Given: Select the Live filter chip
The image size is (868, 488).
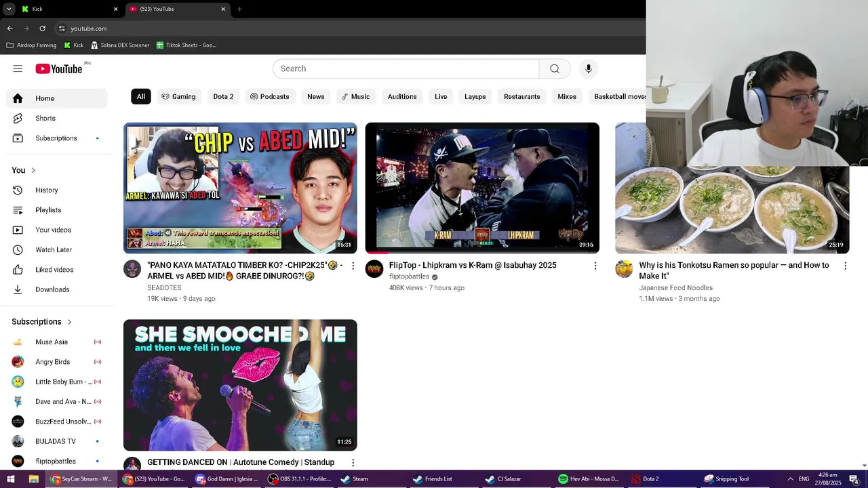Looking at the screenshot, I should (441, 97).
